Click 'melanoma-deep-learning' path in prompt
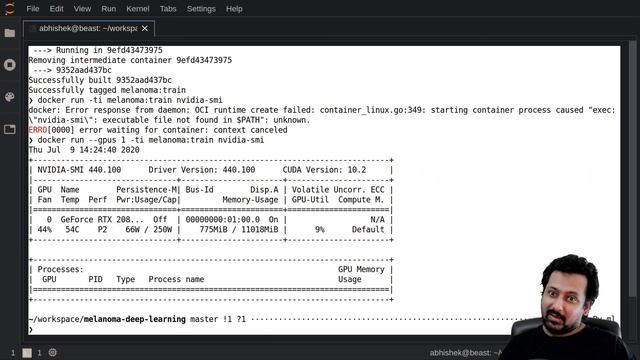Viewport: 640px width, 360px height. tap(135, 319)
